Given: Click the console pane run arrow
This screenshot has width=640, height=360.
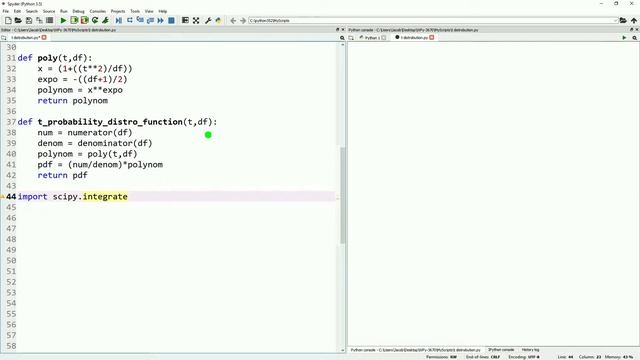Looking at the screenshot, I should coord(624,38).
